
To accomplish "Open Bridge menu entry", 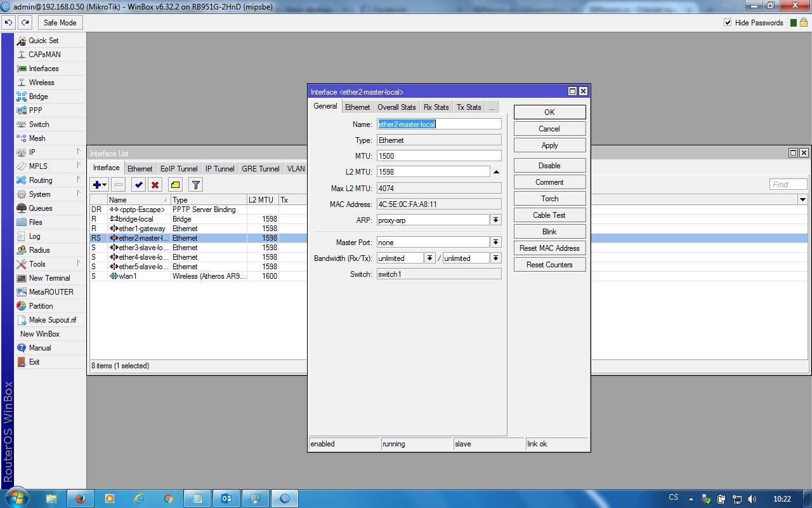I will point(50,97).
